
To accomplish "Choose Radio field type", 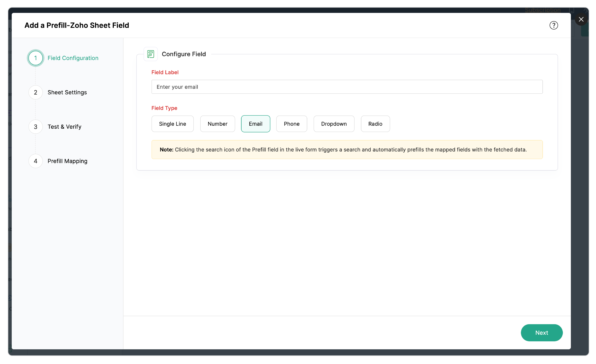I will [x=375, y=124].
